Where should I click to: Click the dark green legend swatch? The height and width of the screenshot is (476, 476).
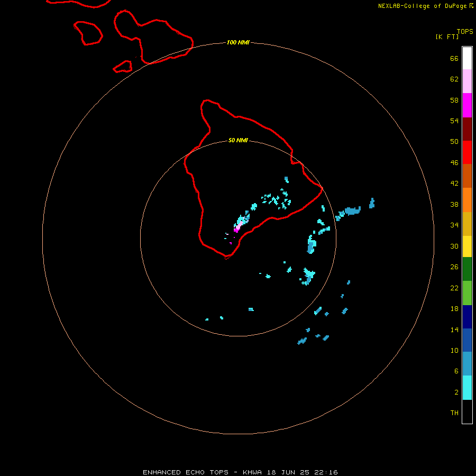pos(467,269)
